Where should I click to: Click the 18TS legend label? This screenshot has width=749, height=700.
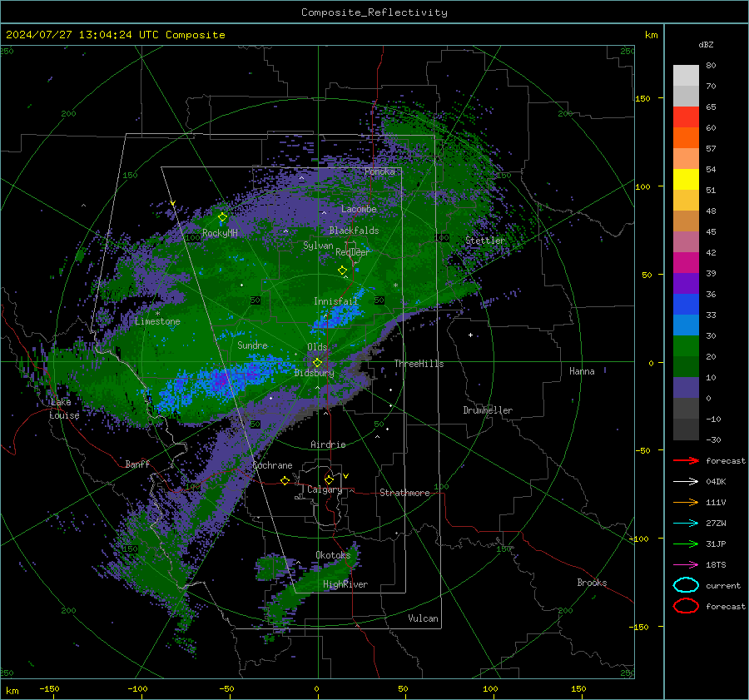[x=716, y=565]
